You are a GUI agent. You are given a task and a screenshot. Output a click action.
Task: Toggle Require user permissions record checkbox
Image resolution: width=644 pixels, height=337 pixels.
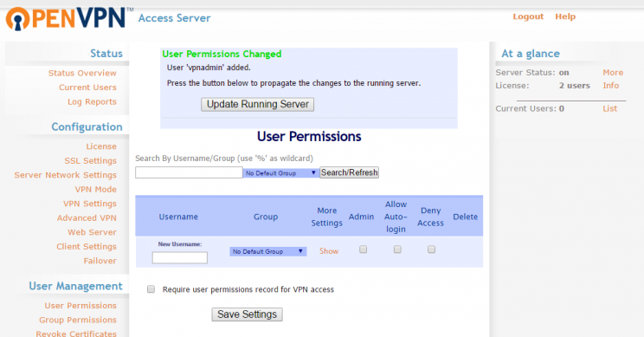pos(151,289)
